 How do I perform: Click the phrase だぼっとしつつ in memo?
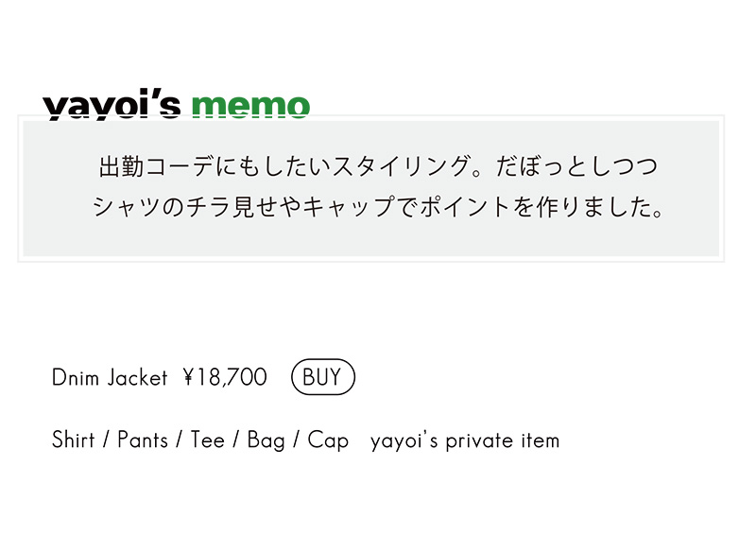[576, 166]
